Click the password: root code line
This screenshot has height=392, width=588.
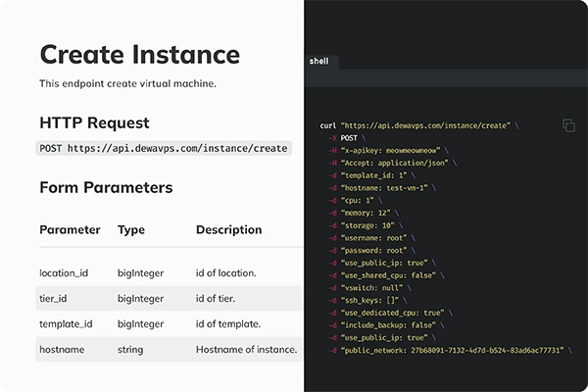point(372,250)
